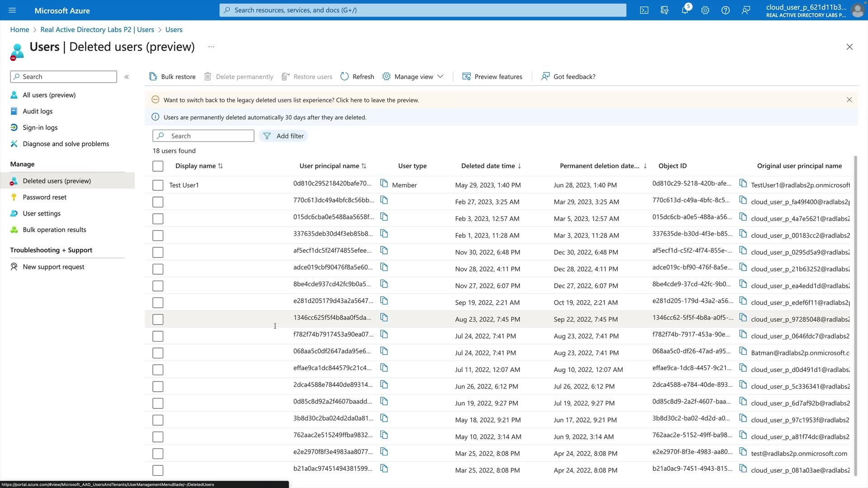The height and width of the screenshot is (488, 868).
Task: Select checkbox for Batman@radlabs2p user row
Action: pos(158,353)
